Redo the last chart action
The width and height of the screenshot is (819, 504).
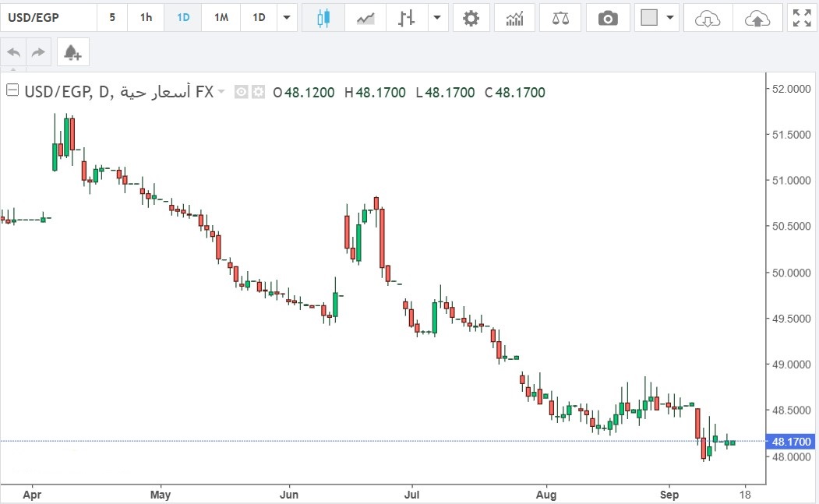coord(39,52)
